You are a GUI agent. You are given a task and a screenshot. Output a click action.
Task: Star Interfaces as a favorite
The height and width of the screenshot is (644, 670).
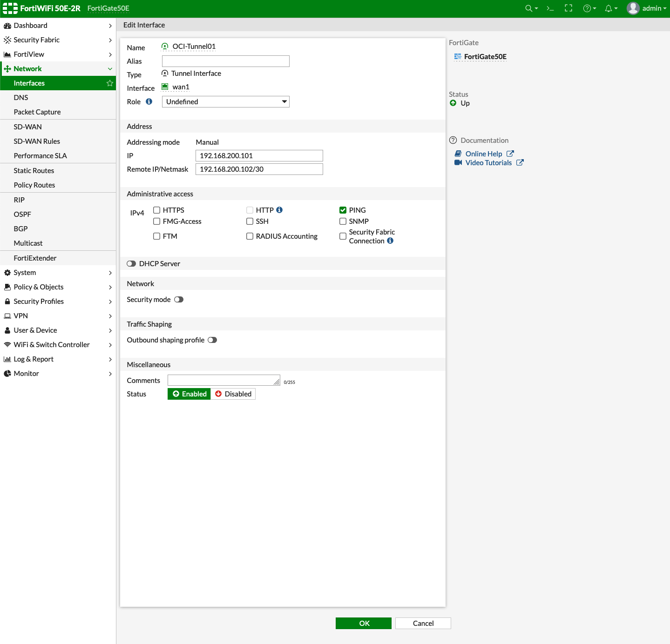[x=110, y=83]
